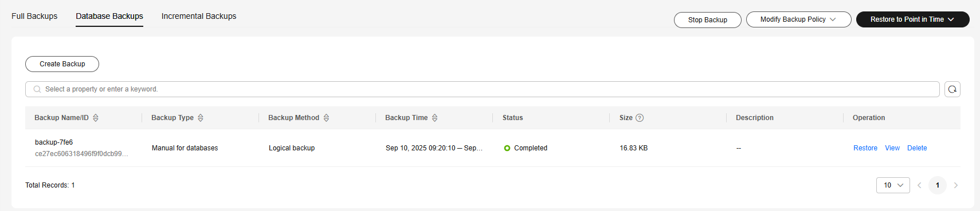Click Restore link for backup-7fe6
Image resolution: width=980 pixels, height=211 pixels.
coord(865,148)
